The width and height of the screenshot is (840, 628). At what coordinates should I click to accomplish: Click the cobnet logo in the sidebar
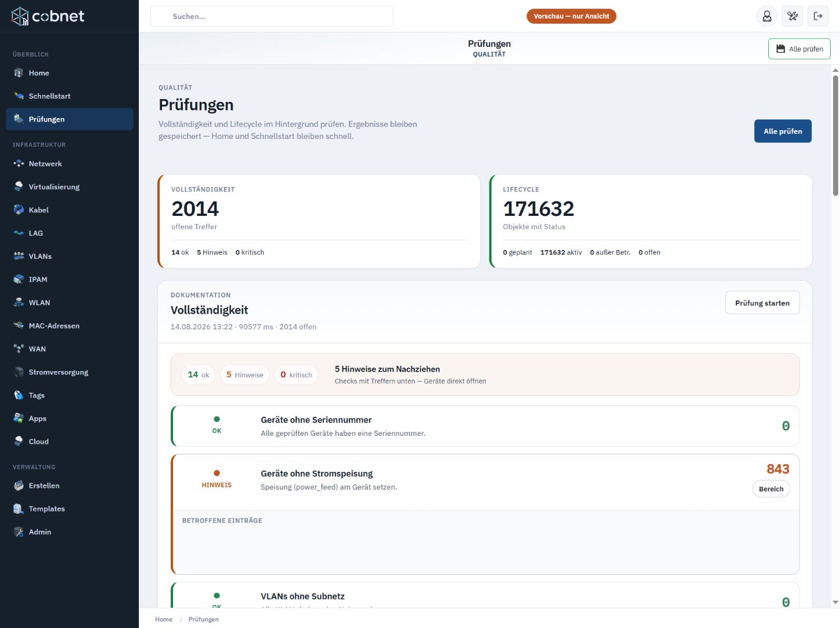(x=48, y=16)
